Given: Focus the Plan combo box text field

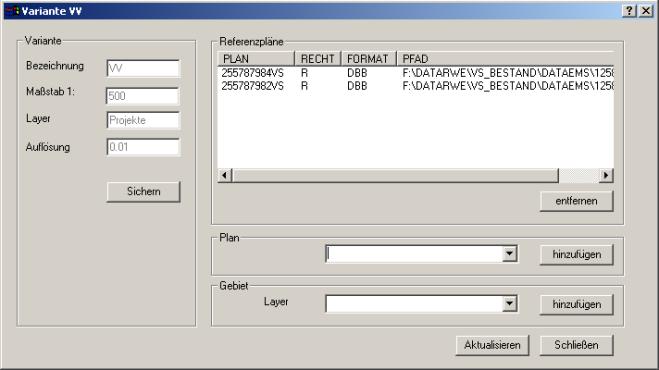Looking at the screenshot, I should click(x=414, y=254).
